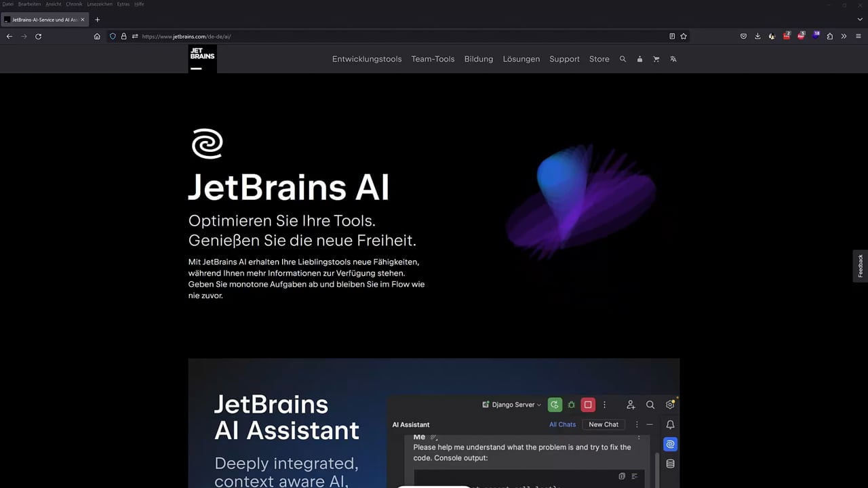868x488 pixels.
Task: Close the JetBrains-AI-Service tab
Action: pyautogui.click(x=83, y=20)
